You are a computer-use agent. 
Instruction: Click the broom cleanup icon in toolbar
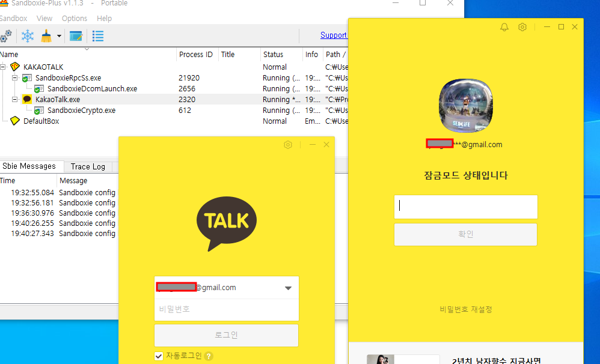tap(46, 36)
